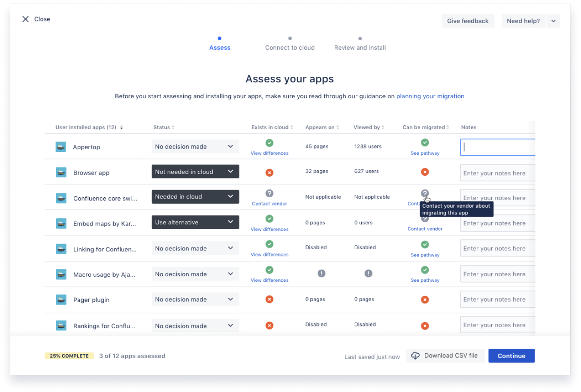Click the Embed maps app icon

click(61, 223)
